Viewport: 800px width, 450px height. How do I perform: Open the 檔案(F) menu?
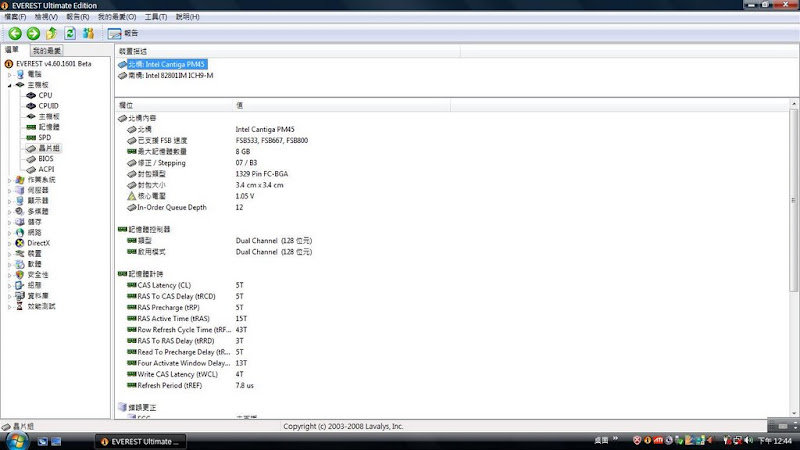15,17
